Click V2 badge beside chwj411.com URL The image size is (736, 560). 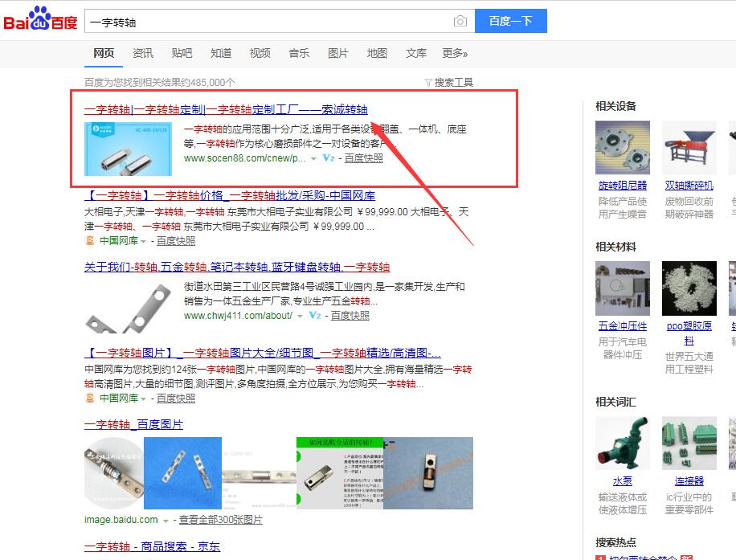coord(314,316)
